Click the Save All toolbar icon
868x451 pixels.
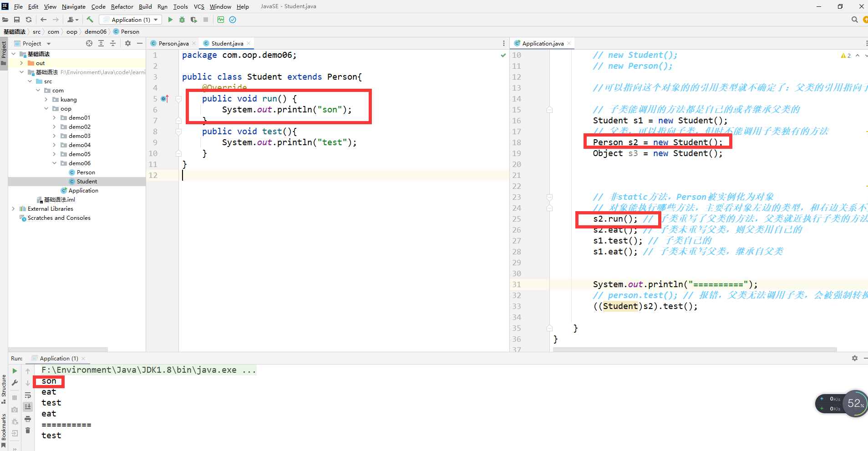(x=17, y=20)
